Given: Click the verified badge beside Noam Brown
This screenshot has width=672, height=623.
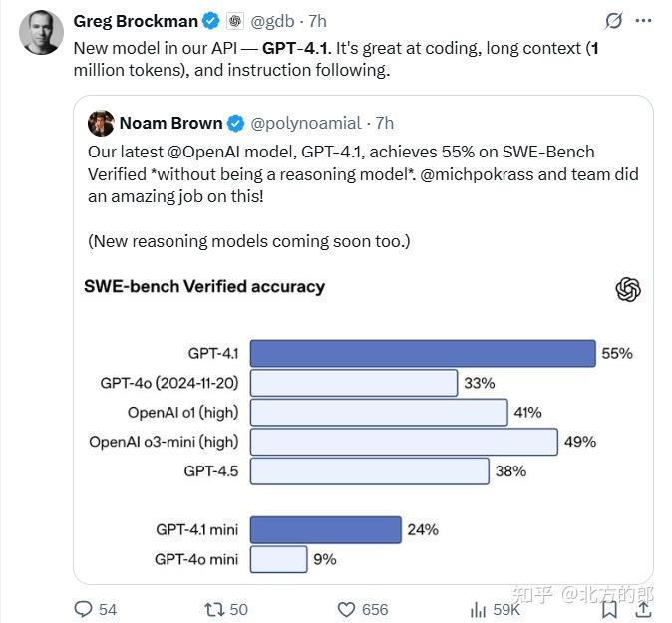Looking at the screenshot, I should click(x=235, y=123).
